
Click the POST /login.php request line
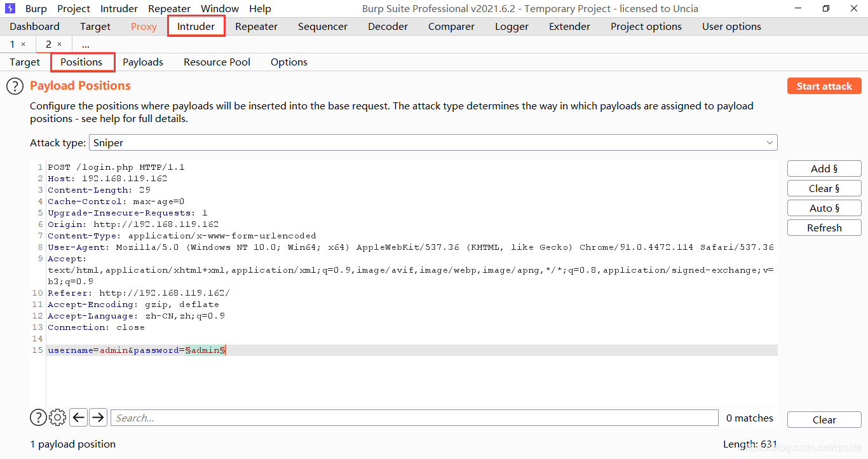[116, 167]
